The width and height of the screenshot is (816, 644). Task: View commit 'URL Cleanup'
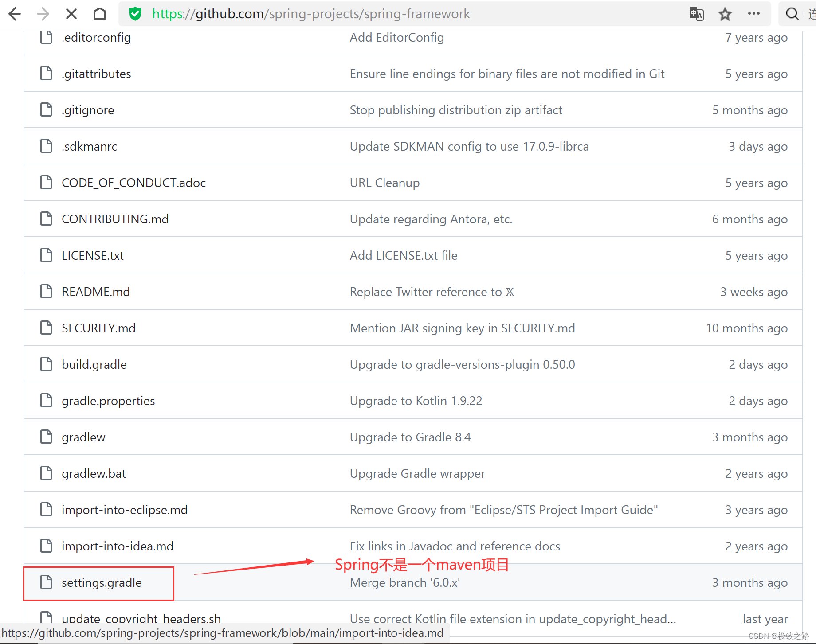(x=384, y=183)
